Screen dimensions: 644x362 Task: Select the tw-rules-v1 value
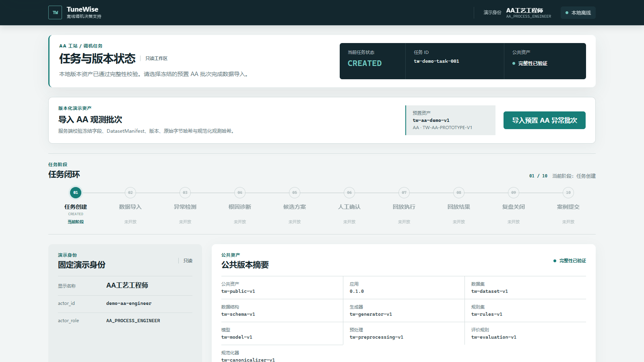coord(487,314)
